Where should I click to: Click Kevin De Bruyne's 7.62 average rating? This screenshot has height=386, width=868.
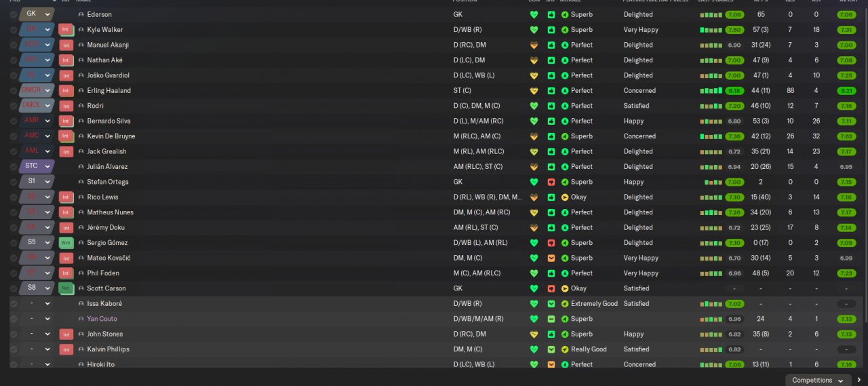846,136
